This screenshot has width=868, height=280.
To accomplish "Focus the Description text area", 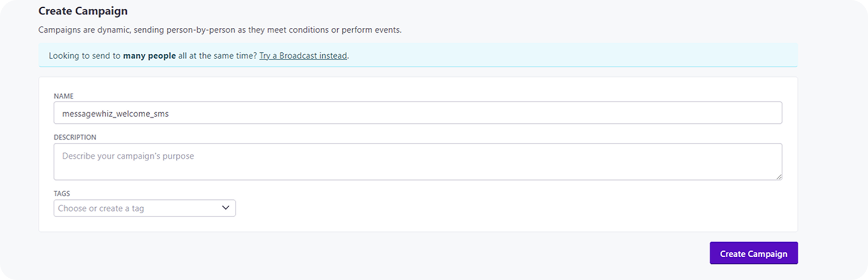I will tap(418, 162).
